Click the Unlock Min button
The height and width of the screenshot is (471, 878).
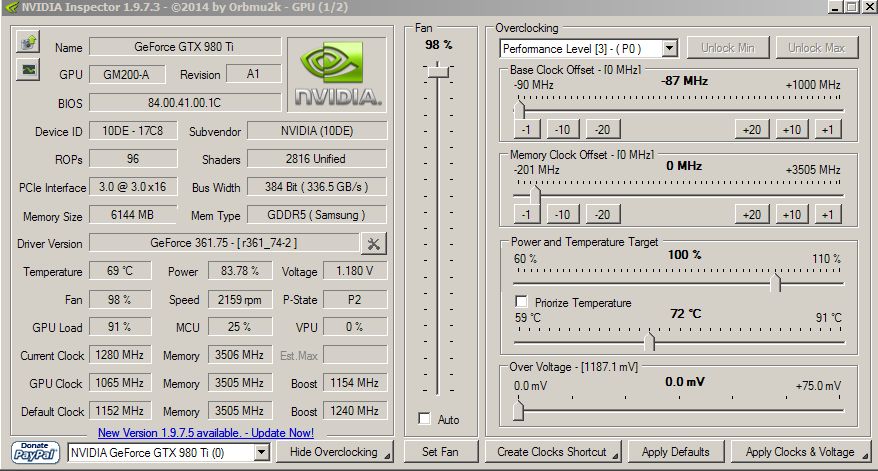728,48
